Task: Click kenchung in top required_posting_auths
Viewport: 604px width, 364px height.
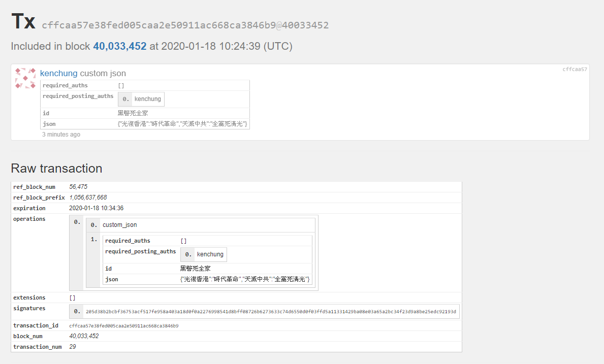Action: click(x=147, y=99)
